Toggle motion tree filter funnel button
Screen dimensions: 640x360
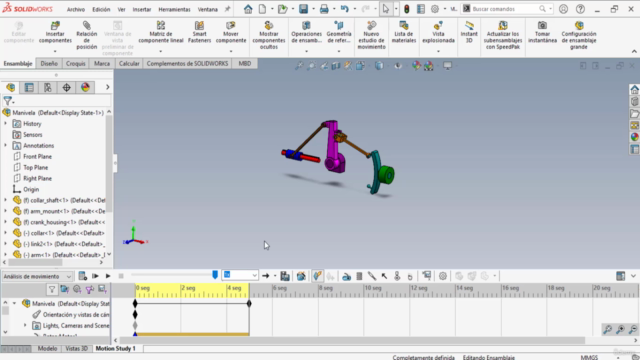tap(52, 290)
